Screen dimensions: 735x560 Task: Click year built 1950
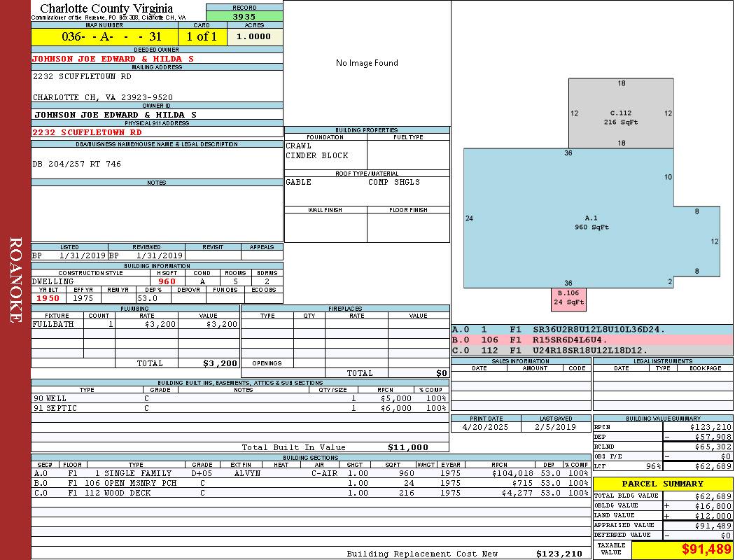(x=48, y=298)
